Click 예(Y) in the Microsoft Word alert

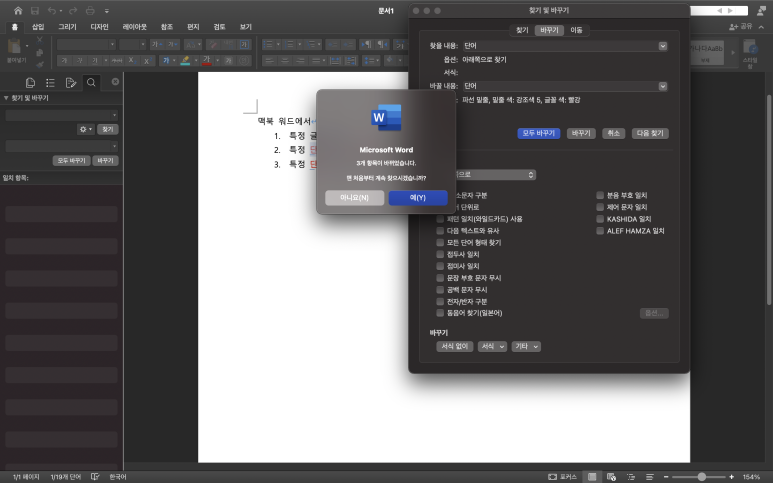(418, 198)
